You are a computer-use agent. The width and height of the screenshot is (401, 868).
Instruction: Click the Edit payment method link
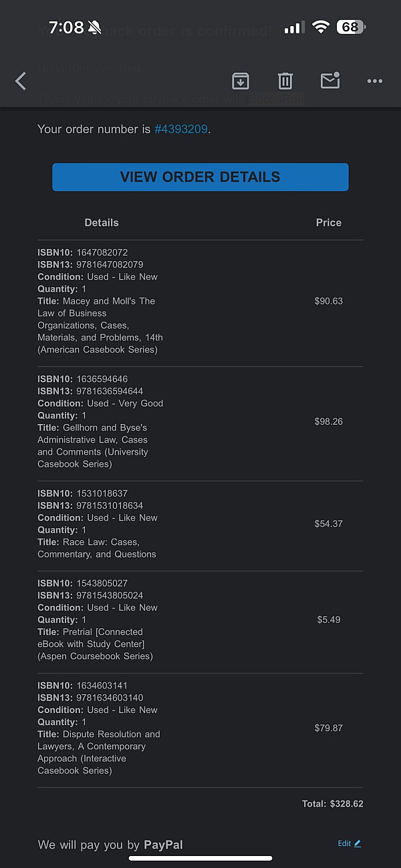tap(344, 843)
